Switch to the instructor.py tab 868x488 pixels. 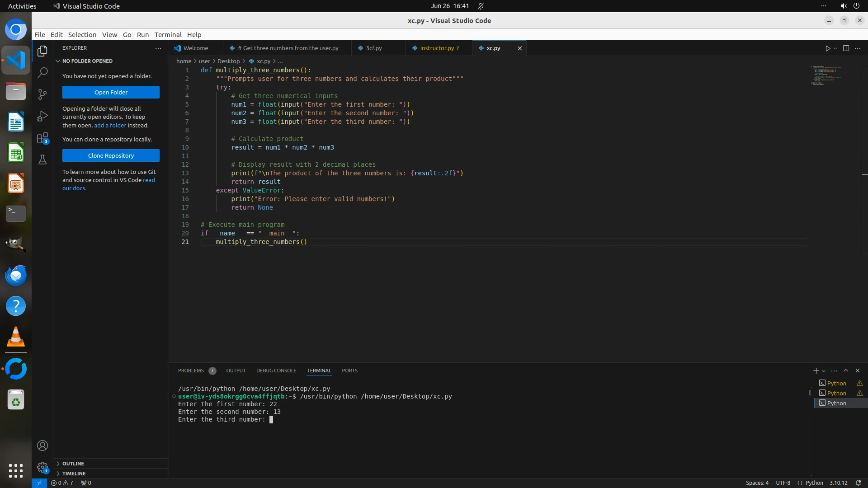coord(437,48)
